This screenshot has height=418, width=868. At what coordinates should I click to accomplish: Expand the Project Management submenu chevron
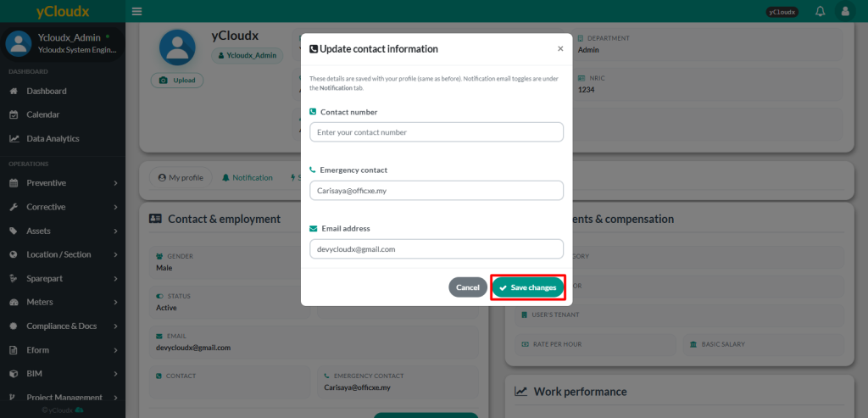coord(115,397)
